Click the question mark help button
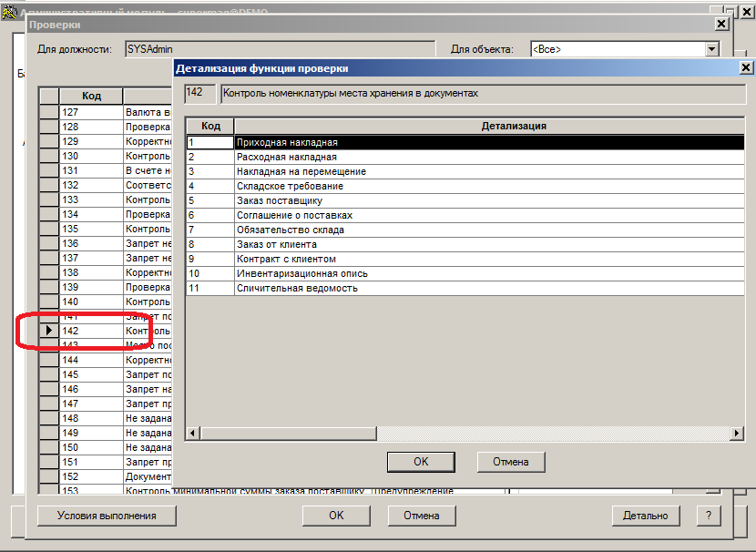 [709, 516]
